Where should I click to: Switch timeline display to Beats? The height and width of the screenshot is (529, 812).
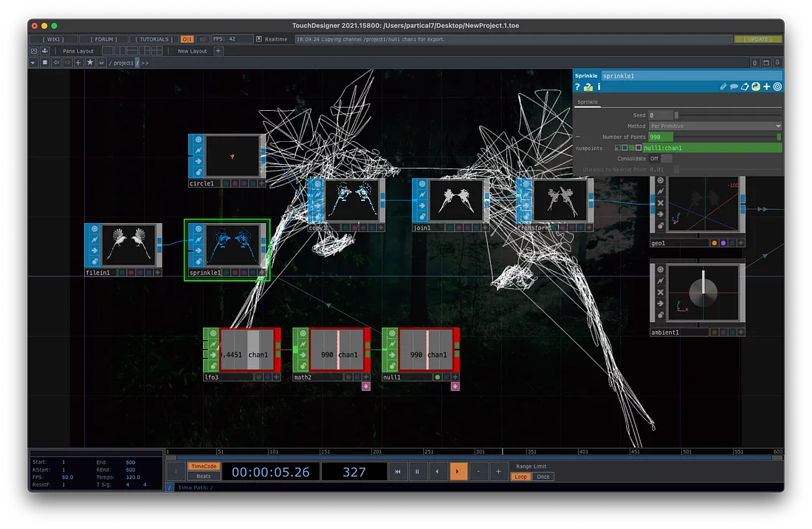click(203, 477)
